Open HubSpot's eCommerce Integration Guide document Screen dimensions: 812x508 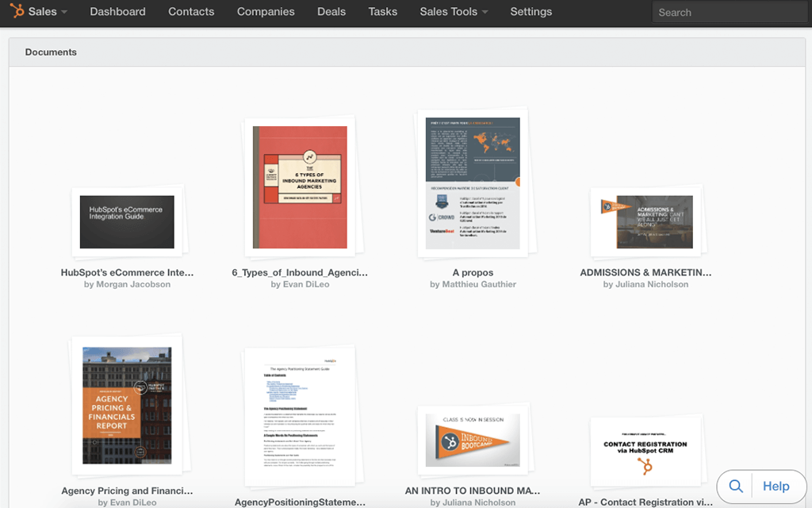(127, 222)
